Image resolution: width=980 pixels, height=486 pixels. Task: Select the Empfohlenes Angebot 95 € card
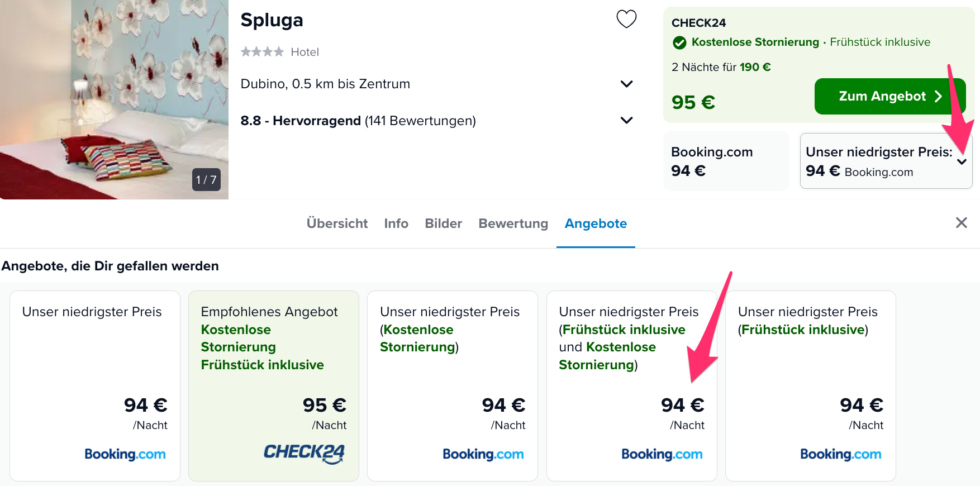click(x=274, y=386)
